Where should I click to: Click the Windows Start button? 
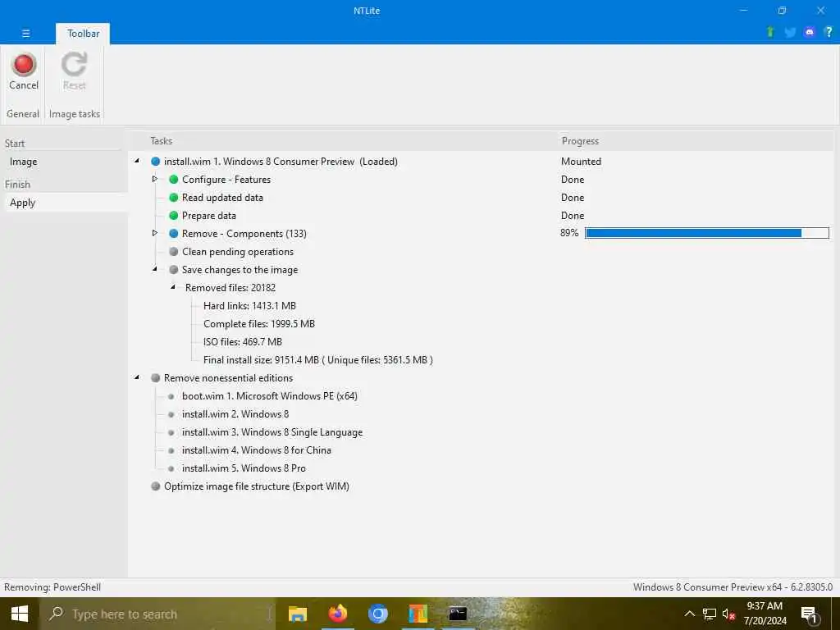(x=20, y=614)
